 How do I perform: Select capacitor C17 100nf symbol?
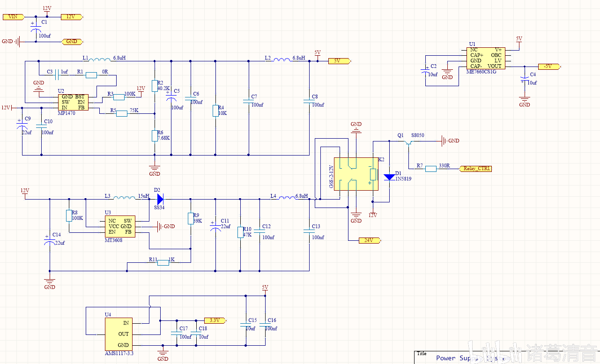(176, 332)
